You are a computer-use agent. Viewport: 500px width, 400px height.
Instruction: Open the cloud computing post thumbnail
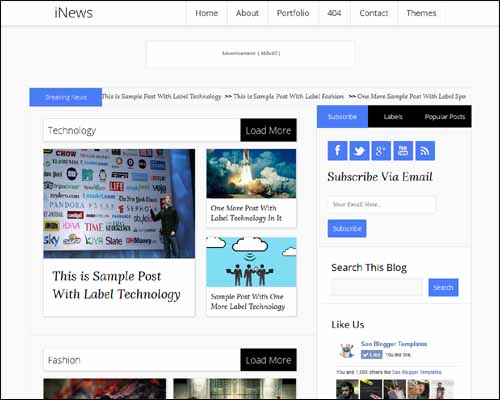tap(251, 262)
